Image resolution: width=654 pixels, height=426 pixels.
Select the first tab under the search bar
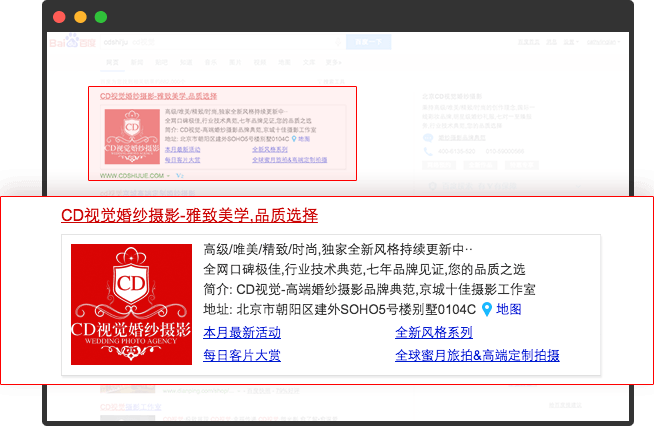112,62
